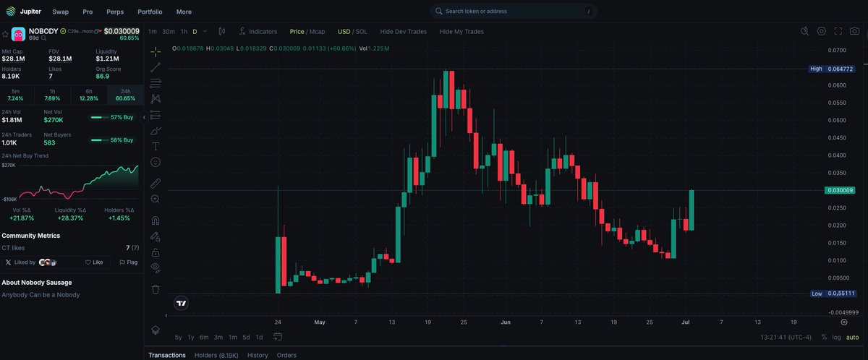Toggle percentage scale on price axis
The width and height of the screenshot is (868, 360).
tap(824, 337)
